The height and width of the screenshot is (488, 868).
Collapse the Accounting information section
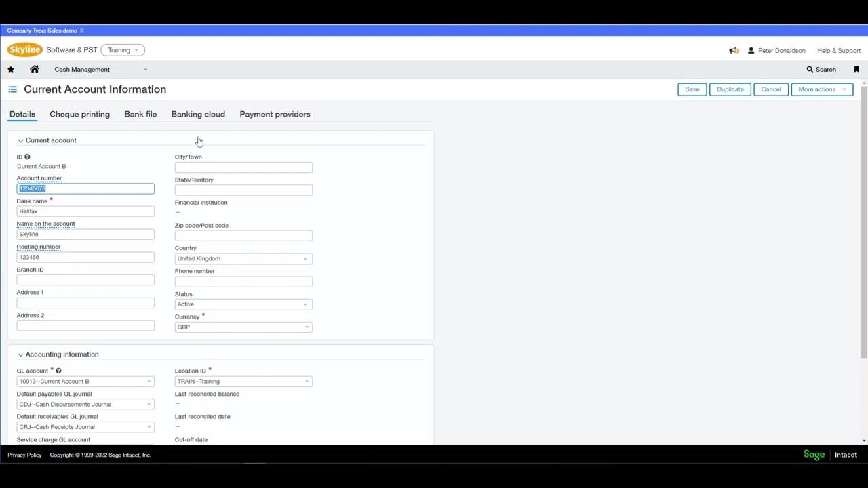tap(20, 355)
